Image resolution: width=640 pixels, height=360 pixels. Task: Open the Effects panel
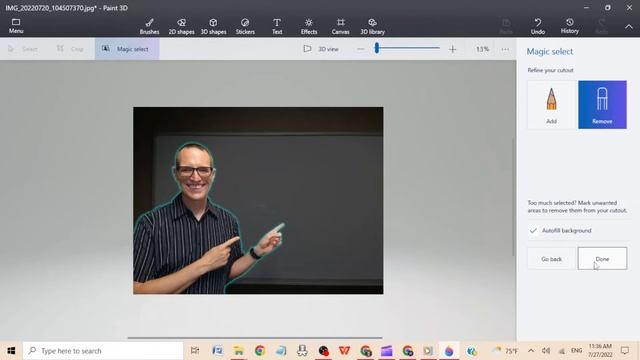point(309,26)
